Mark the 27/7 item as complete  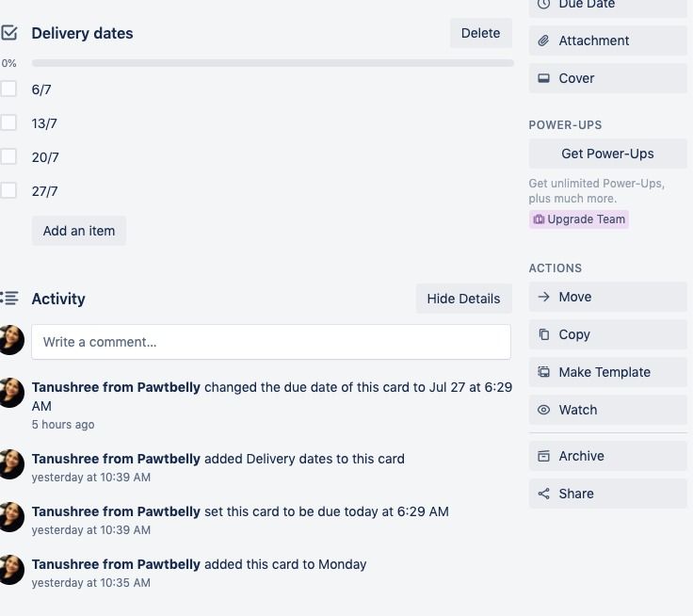(x=8, y=190)
